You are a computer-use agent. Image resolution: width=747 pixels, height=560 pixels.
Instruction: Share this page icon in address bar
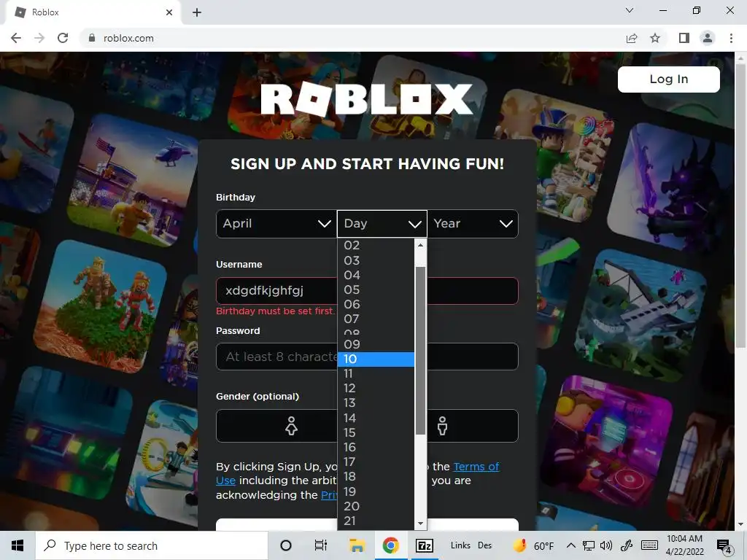pos(632,38)
